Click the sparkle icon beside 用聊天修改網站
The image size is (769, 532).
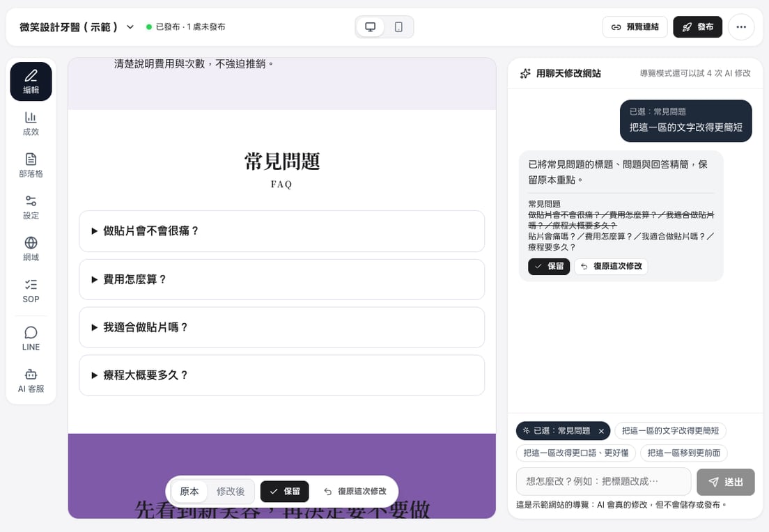click(x=525, y=74)
